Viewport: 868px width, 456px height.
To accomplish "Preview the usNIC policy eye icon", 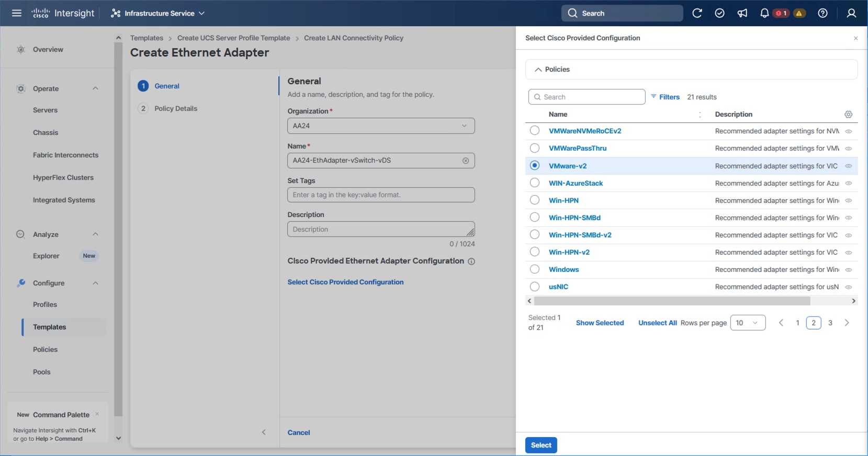I will pyautogui.click(x=849, y=287).
